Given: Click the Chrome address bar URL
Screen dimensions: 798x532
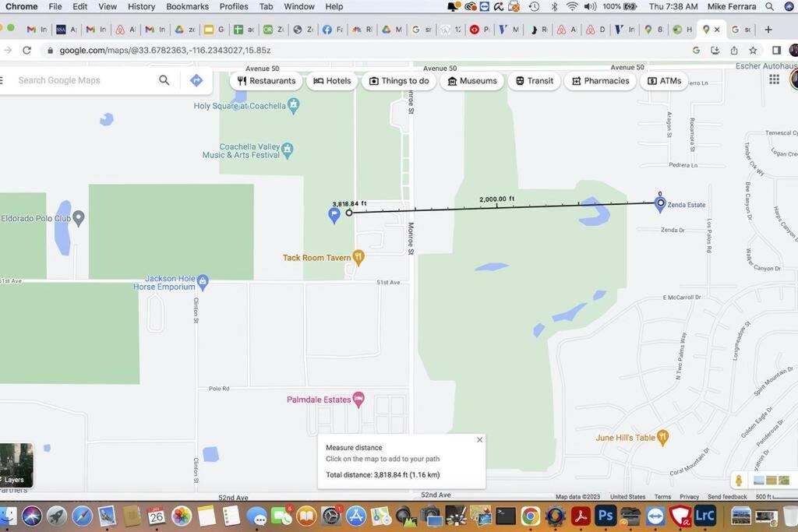Looking at the screenshot, I should tap(165, 51).
